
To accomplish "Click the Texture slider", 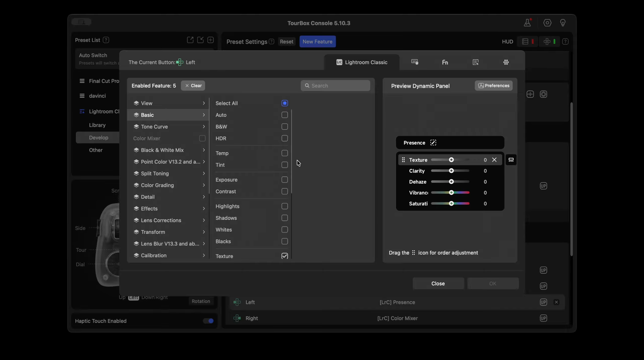I will click(x=450, y=160).
